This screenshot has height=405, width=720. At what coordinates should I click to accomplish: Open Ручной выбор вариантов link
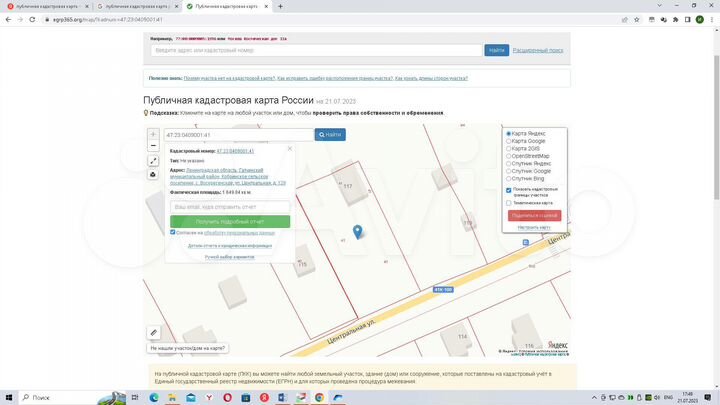coord(230,257)
